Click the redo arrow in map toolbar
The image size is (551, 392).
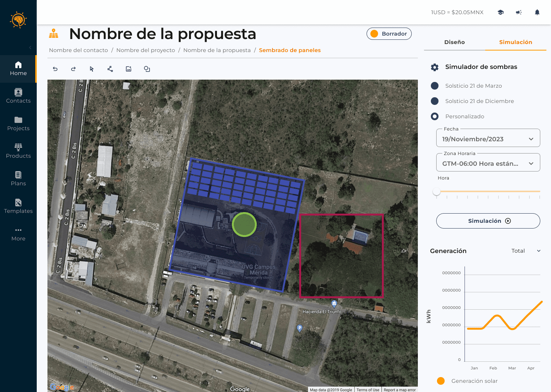pos(73,69)
